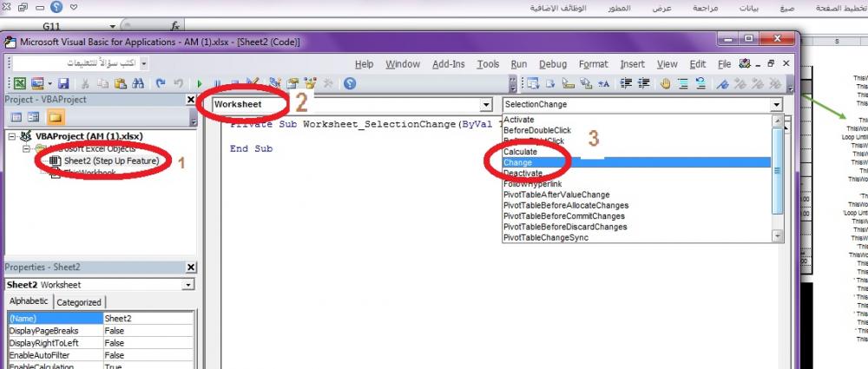Viewport: 868px width, 369px height.
Task: Click View Code in the Project panel
Action: [16, 117]
